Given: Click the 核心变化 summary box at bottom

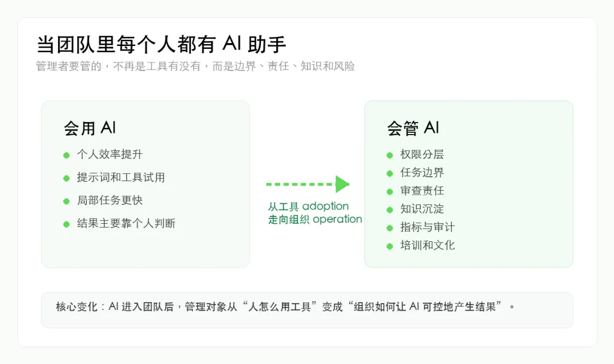Looking at the screenshot, I should click(307, 310).
